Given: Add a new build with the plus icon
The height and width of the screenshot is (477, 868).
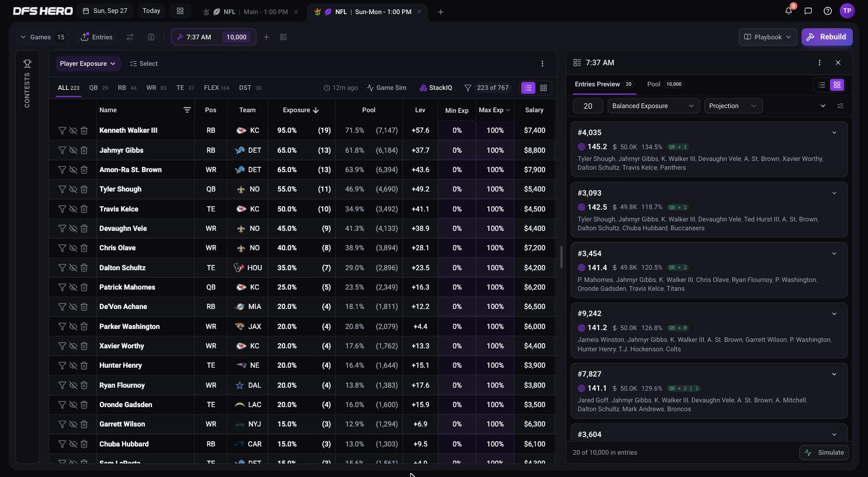Looking at the screenshot, I should tap(266, 37).
